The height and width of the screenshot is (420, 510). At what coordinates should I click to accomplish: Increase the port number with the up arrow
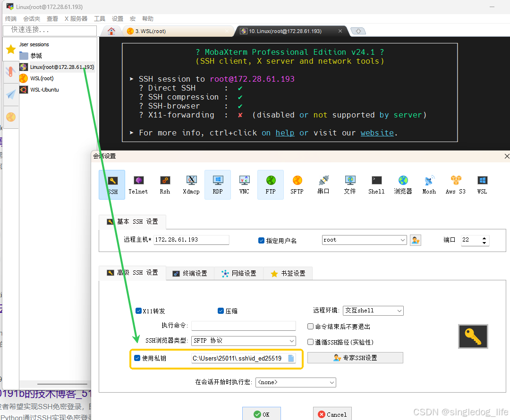tap(484, 238)
